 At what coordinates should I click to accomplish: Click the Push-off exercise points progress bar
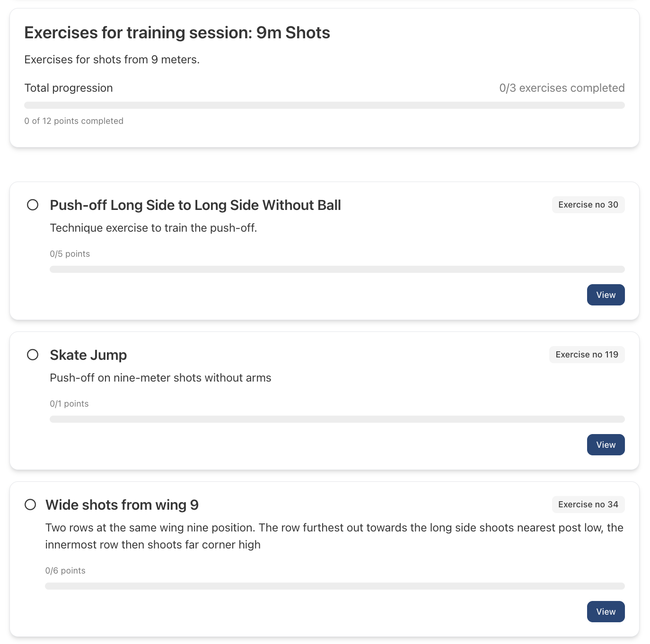point(337,269)
